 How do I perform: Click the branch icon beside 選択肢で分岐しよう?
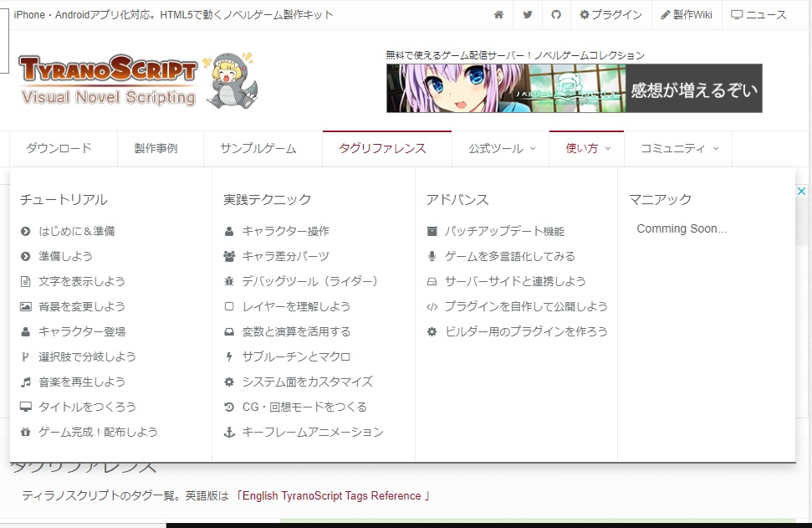25,356
